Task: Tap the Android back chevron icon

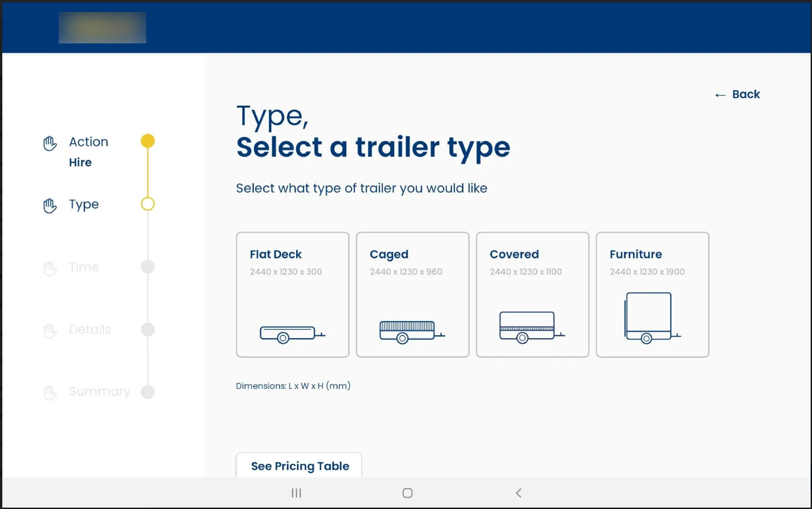Action: pyautogui.click(x=519, y=493)
